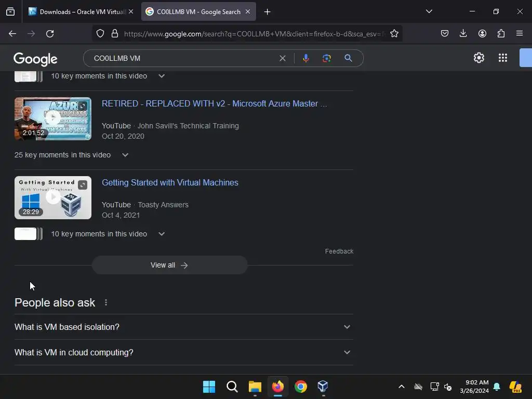Show hidden system tray icons
This screenshot has width=532, height=399.
[x=402, y=387]
